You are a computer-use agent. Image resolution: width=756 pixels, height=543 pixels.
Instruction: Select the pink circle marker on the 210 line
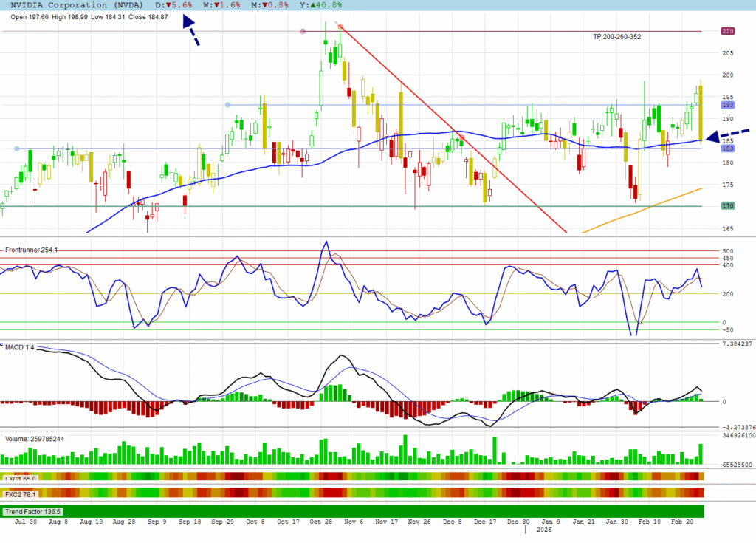pyautogui.click(x=303, y=31)
